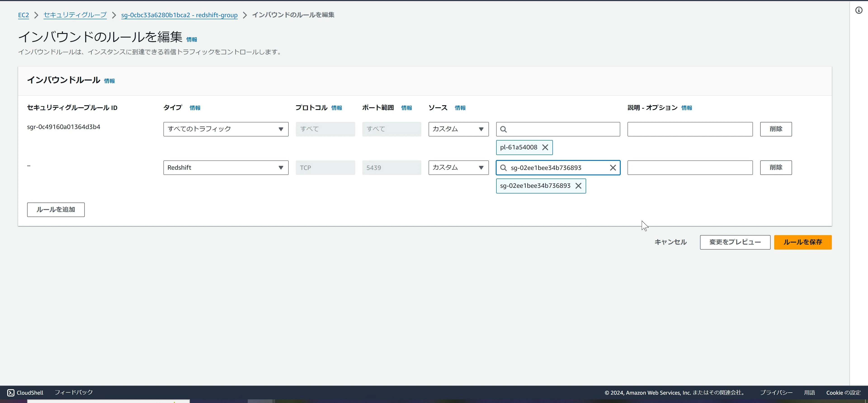Click description field for first rule
This screenshot has height=403, width=868.
pyautogui.click(x=690, y=129)
